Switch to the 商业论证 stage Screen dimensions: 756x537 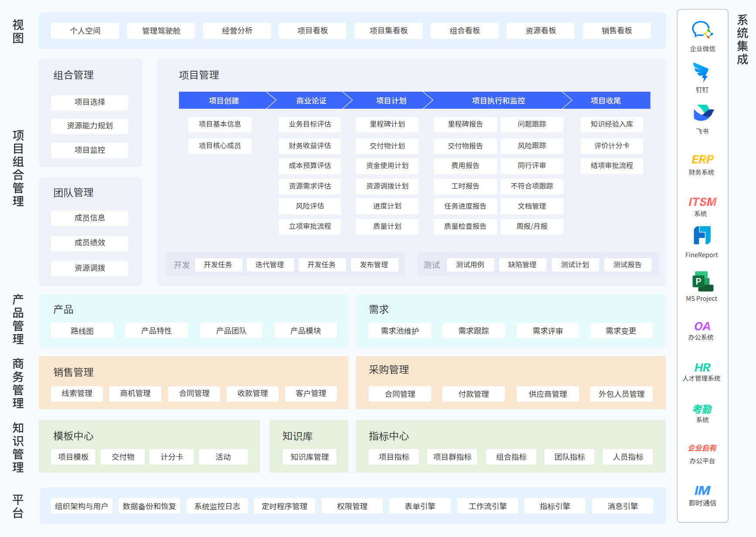pos(311,100)
